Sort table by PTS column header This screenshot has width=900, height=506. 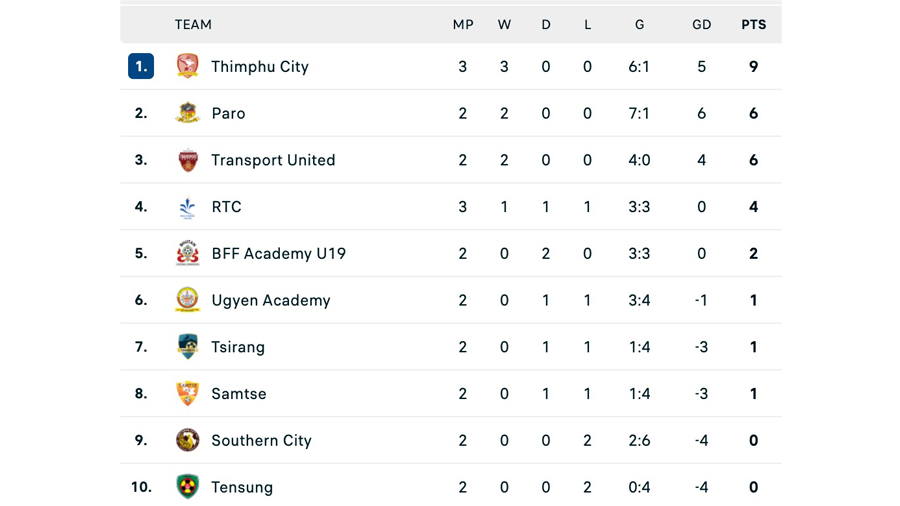[754, 25]
